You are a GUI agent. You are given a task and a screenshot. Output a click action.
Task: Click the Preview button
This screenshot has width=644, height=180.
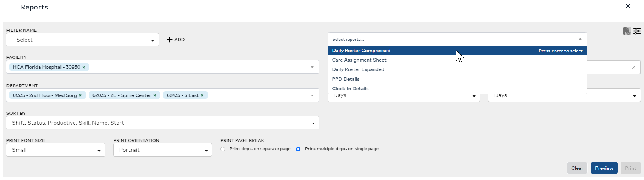click(x=604, y=168)
